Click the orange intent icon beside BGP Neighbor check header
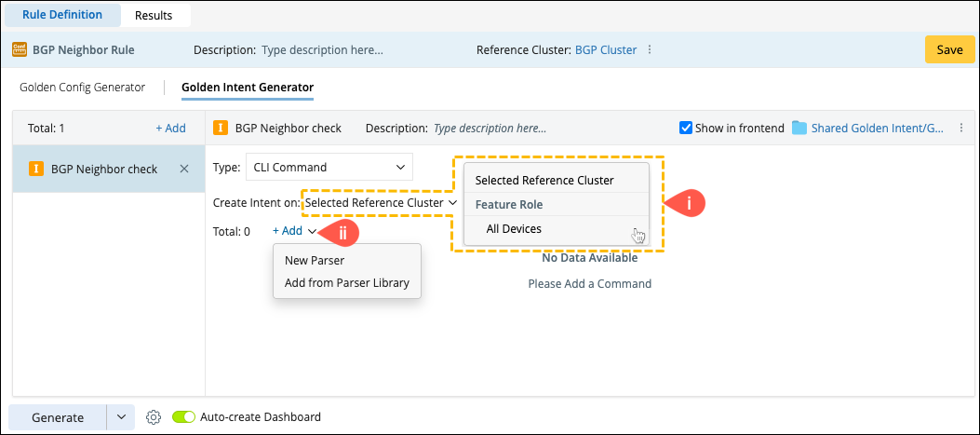Image resolution: width=980 pixels, height=435 pixels. pyautogui.click(x=222, y=129)
